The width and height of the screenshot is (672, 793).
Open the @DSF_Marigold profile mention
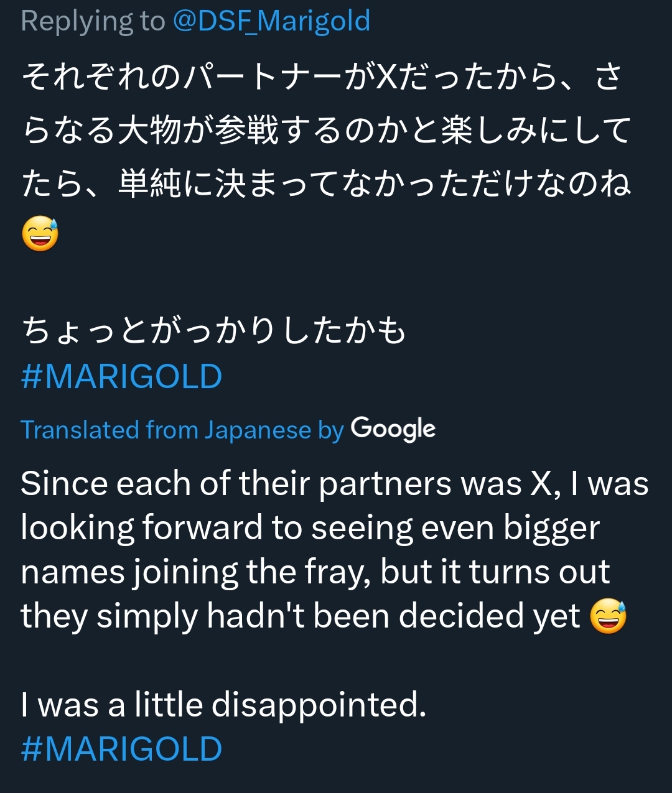pos(271,21)
